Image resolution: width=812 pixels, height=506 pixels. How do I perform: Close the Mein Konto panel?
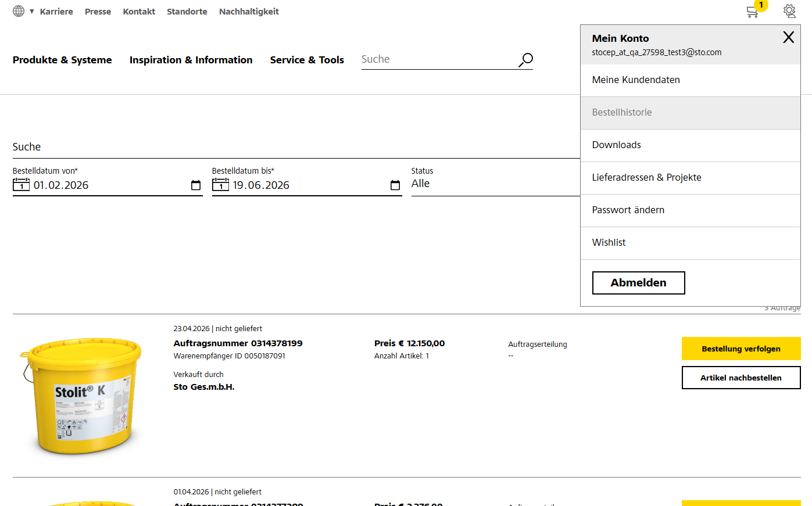click(x=788, y=37)
